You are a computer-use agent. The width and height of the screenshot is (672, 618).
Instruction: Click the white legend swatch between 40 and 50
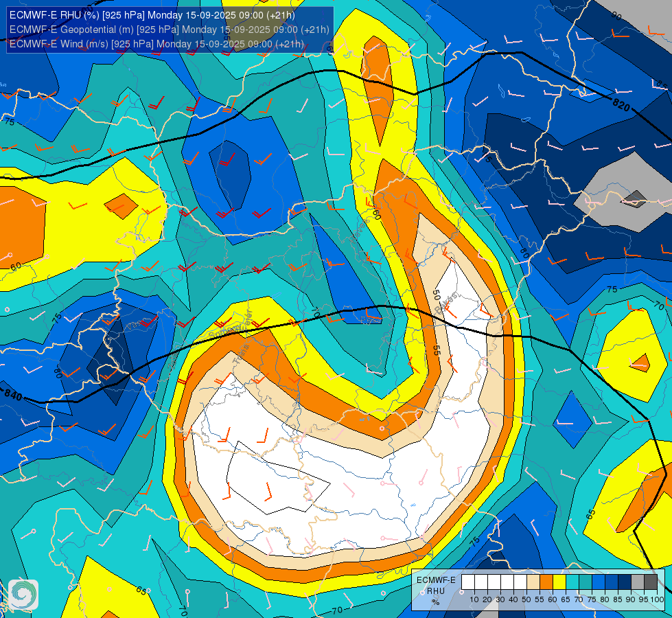point(520,582)
